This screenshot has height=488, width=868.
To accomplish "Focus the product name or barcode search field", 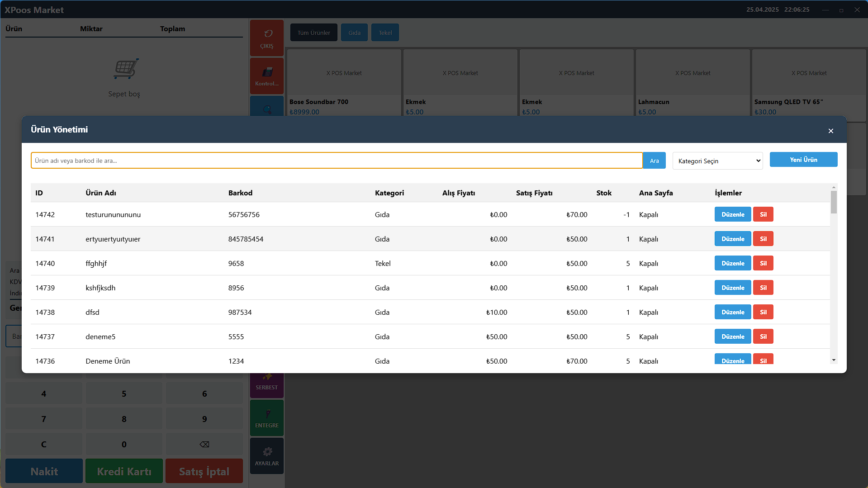I will pos(337,161).
